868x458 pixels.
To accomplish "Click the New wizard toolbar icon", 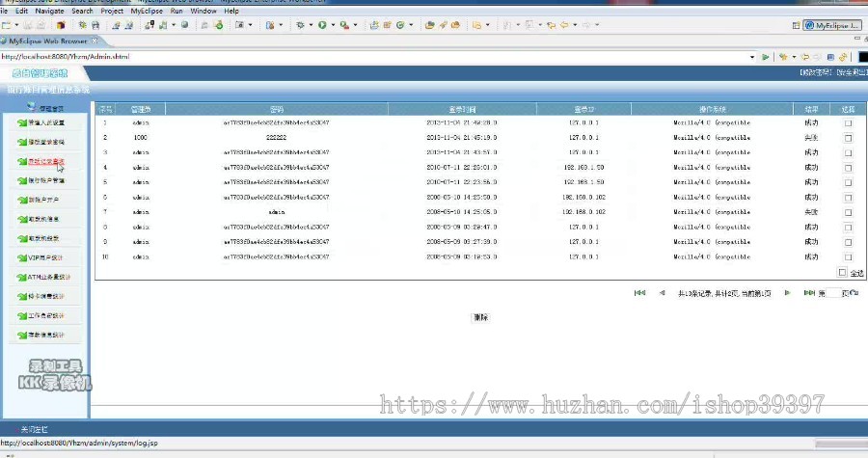I will pyautogui.click(x=7, y=25).
